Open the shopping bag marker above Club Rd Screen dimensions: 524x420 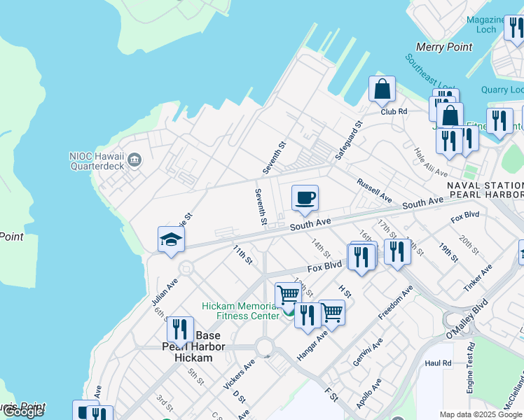(382, 90)
